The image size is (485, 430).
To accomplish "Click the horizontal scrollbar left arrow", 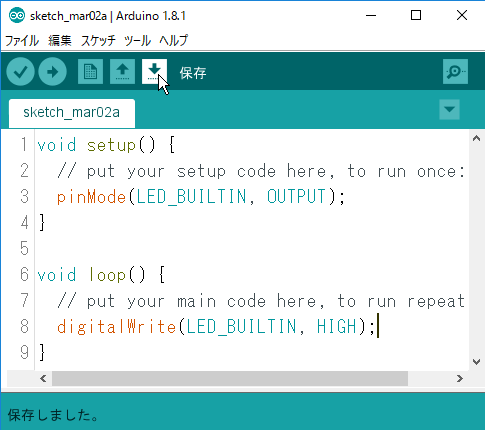I will tap(43, 378).
